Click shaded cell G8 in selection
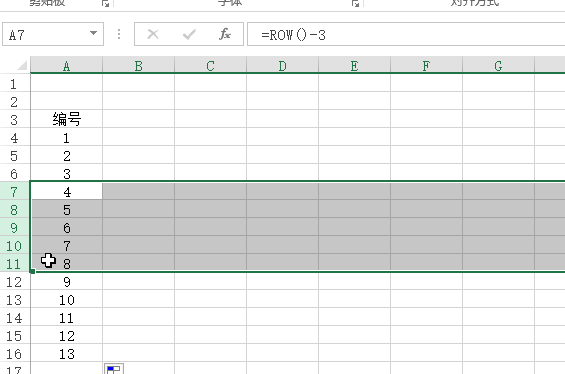This screenshot has height=374, width=565. coord(499,209)
